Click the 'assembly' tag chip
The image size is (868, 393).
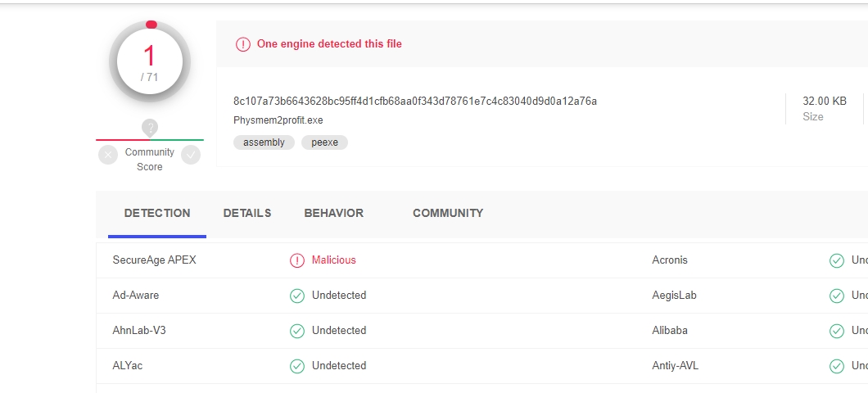(264, 142)
